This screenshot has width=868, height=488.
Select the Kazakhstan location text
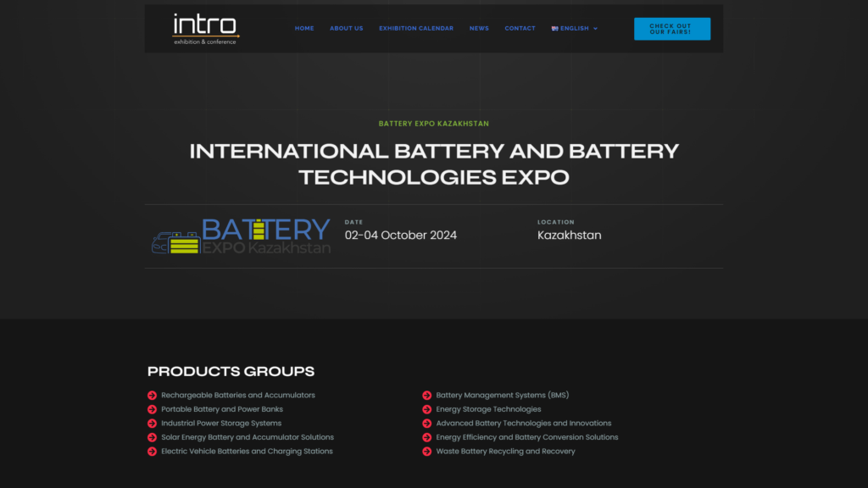[569, 236]
